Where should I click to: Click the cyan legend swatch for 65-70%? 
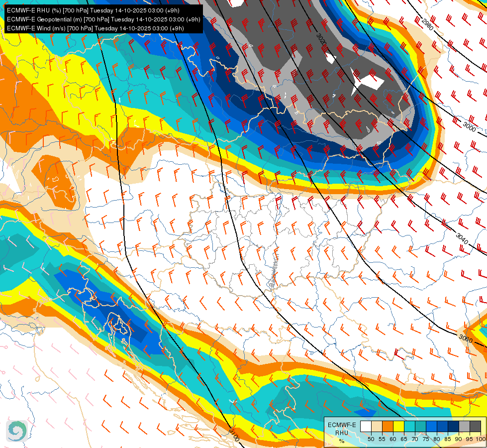410,426
